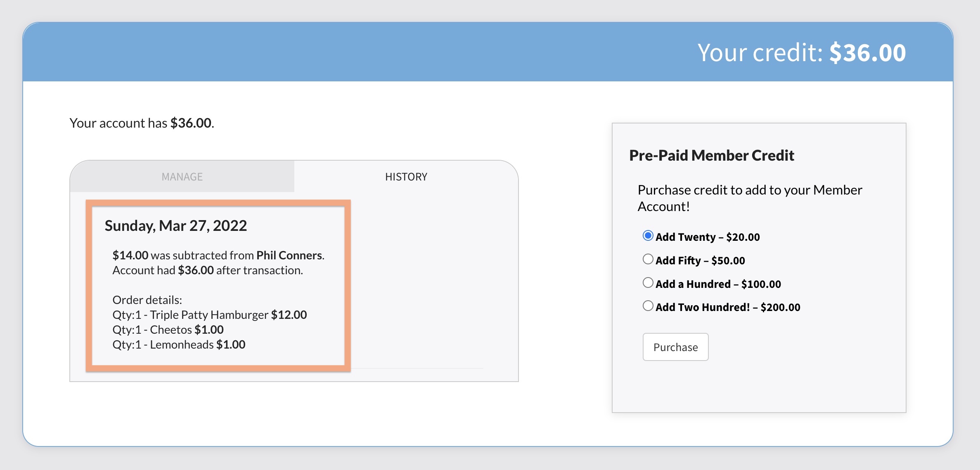Pick the Add a Hundred radio button
This screenshot has width=980, height=470.
pos(648,283)
